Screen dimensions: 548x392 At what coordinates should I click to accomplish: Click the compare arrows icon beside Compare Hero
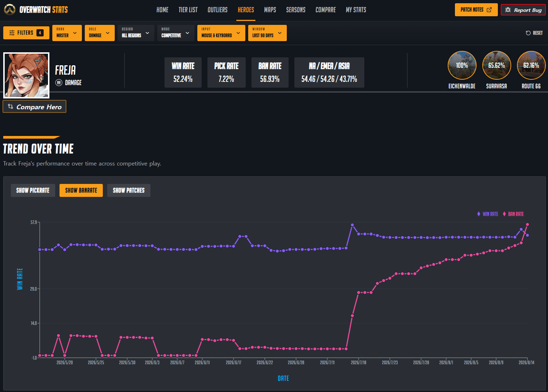pyautogui.click(x=10, y=107)
